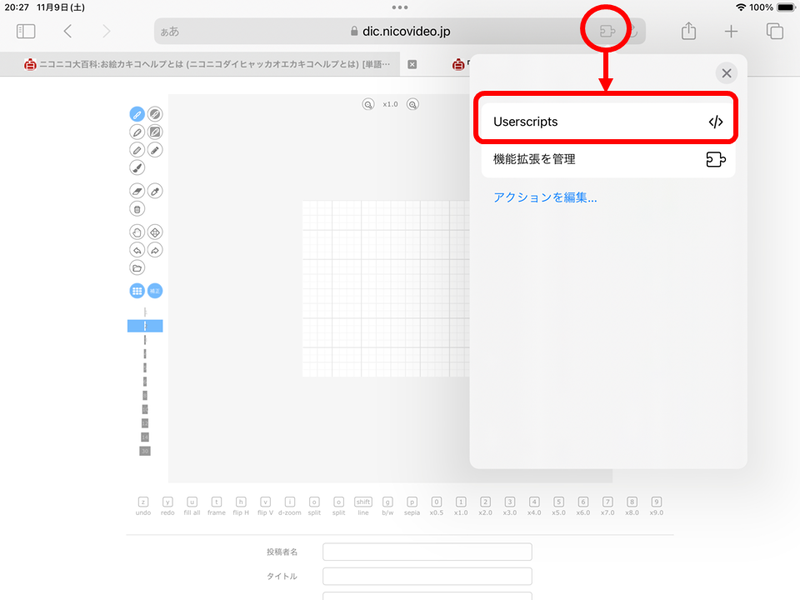Screen dimensions: 800x600
Task: Select the dark pencil tool
Action: [155, 150]
